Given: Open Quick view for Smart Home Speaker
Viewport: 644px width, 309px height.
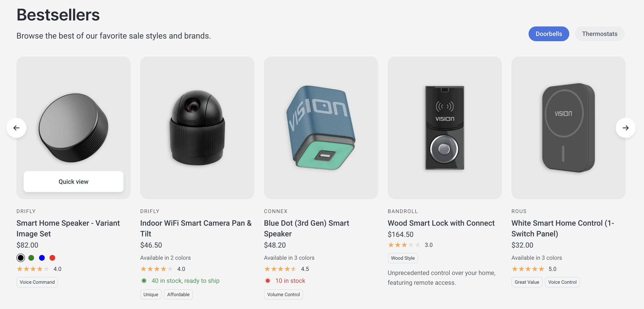Looking at the screenshot, I should click(x=73, y=181).
